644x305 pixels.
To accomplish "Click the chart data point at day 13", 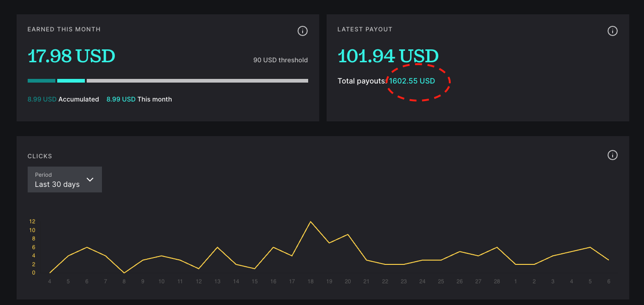I will click(x=217, y=247).
